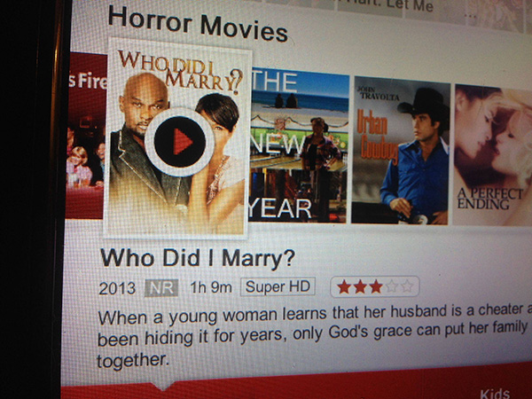Screen dimensions: 532x399
Task: Rate the movie one star
Action: [x=344, y=287]
